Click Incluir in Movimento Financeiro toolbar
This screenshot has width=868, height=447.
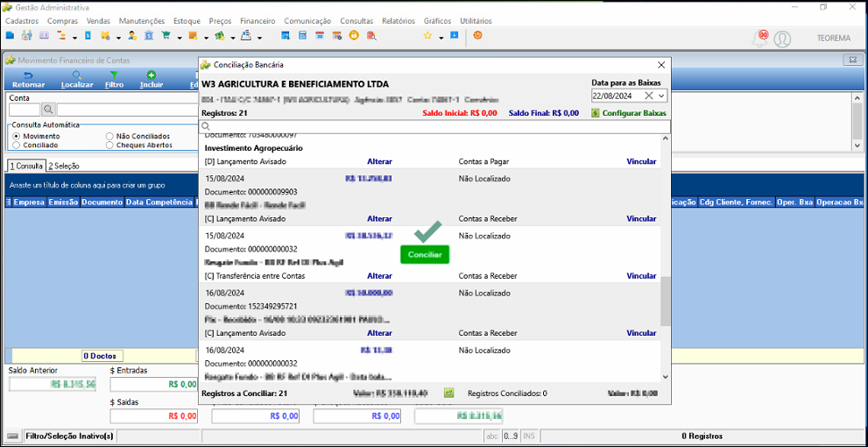pos(152,81)
